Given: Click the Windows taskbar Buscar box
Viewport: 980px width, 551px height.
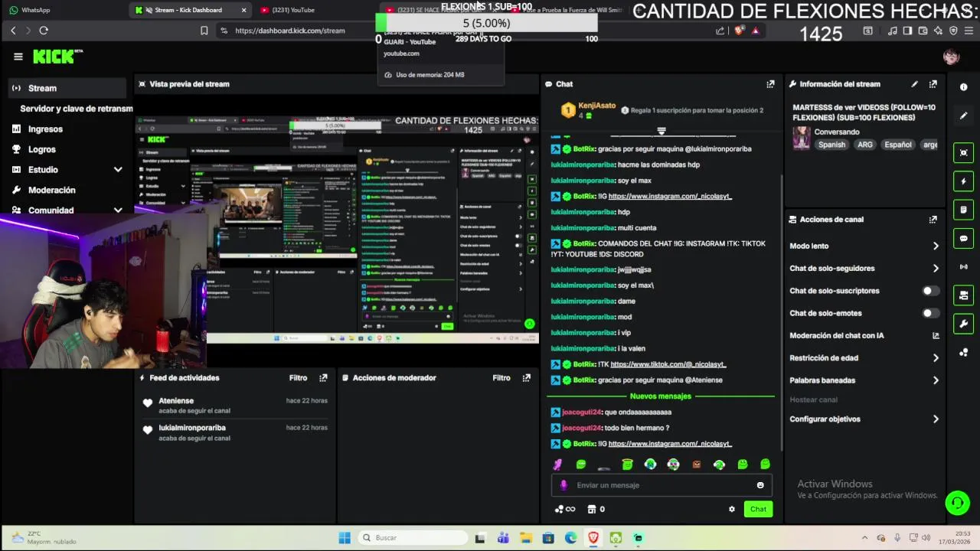Looking at the screenshot, I should coord(413,538).
